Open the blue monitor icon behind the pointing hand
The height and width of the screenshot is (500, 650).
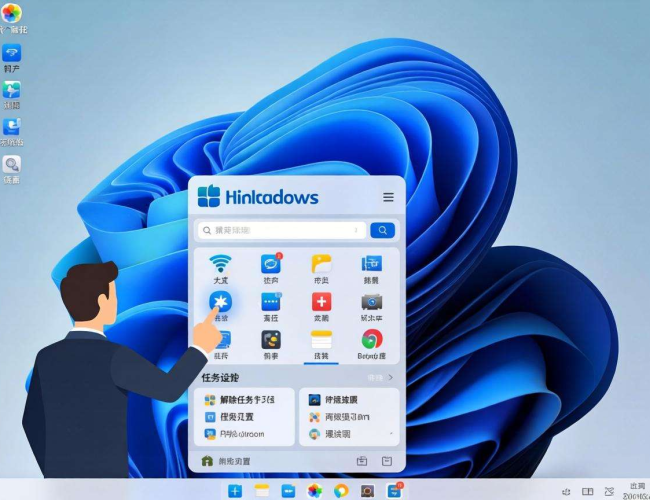click(x=224, y=340)
